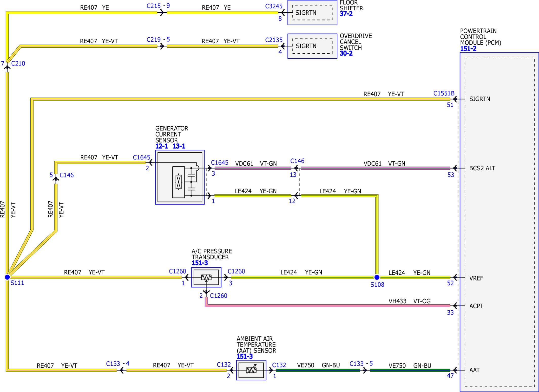Click the Generator Current Sensor component symbol
The width and height of the screenshot is (539, 392).
(180, 177)
